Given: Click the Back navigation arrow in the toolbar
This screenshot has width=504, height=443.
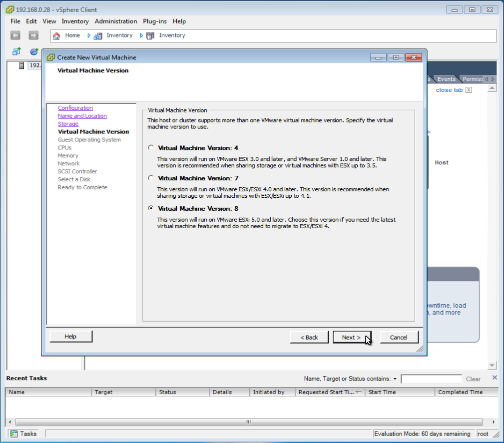Looking at the screenshot, I should click(x=15, y=35).
